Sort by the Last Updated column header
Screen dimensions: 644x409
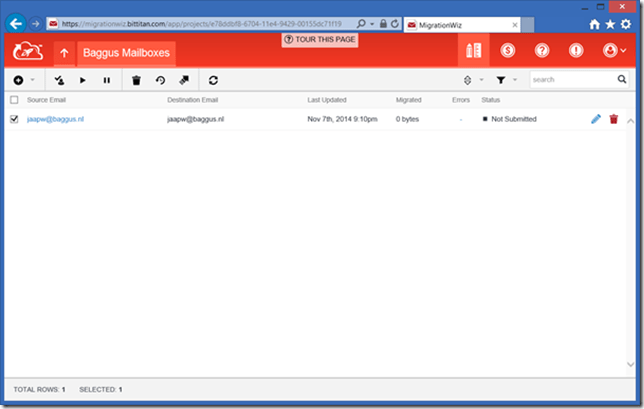pos(328,100)
